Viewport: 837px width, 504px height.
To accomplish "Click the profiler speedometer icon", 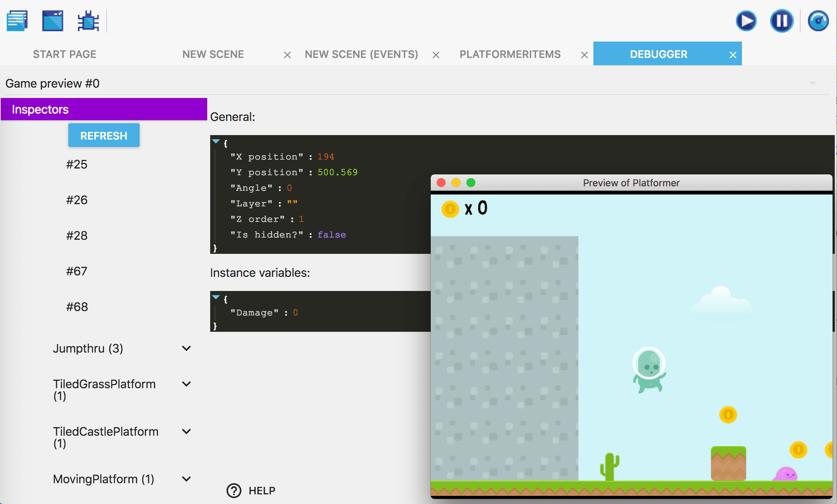I will (x=818, y=21).
